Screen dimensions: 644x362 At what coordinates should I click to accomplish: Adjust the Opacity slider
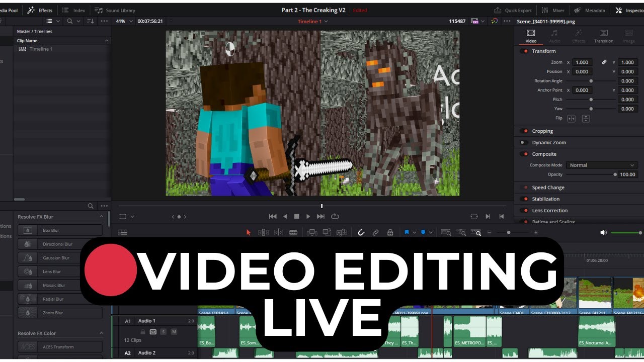coord(591,174)
